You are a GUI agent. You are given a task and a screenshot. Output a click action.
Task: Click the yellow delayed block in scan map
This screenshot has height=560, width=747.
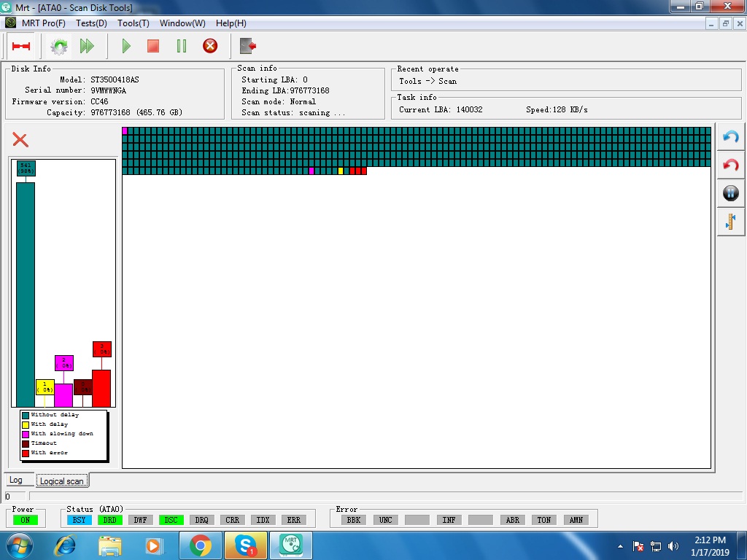click(340, 171)
